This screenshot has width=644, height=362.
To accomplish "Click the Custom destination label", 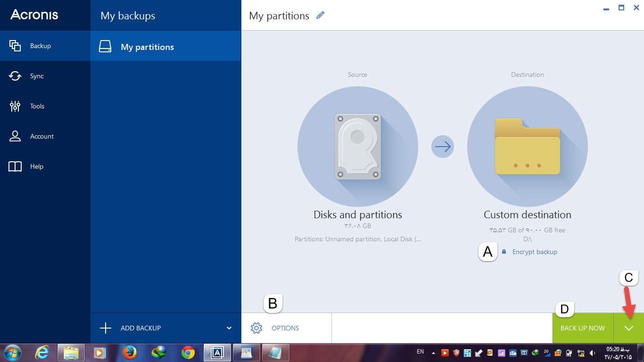I will [x=528, y=214].
